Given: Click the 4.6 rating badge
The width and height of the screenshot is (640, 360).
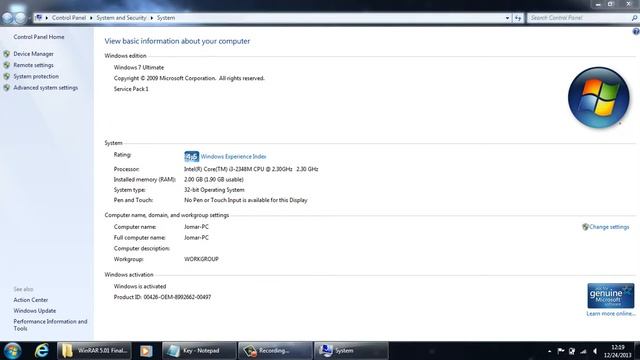Looking at the screenshot, I should (191, 156).
